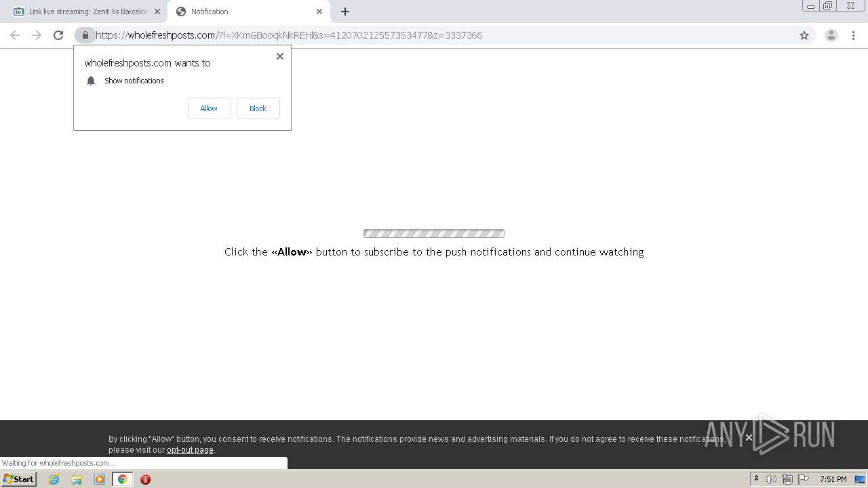The image size is (868, 488).
Task: Open the Action Center flag icon
Action: pos(804,479)
